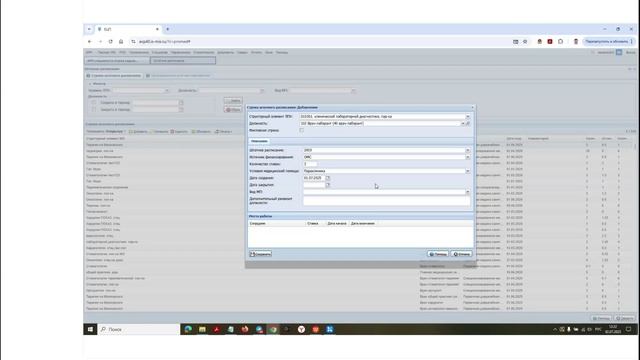Image resolution: width=640 pixels, height=360 pixels.
Task: Open calendar for Создана в период field
Action: pos(181,103)
